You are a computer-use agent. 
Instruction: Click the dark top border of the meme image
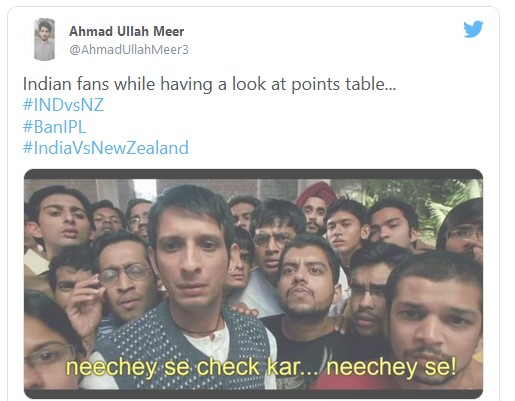click(x=253, y=174)
